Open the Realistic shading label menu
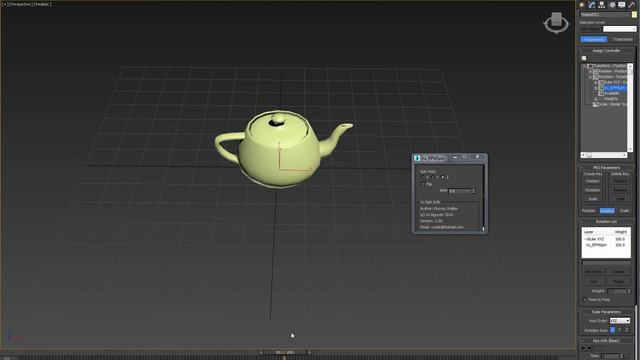Image resolution: width=640 pixels, height=360 pixels. [42, 4]
